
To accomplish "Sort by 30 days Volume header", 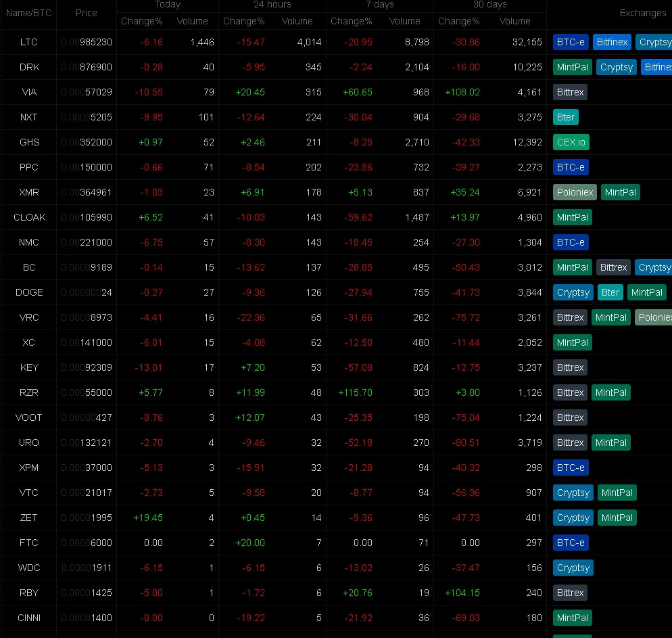I will point(514,21).
